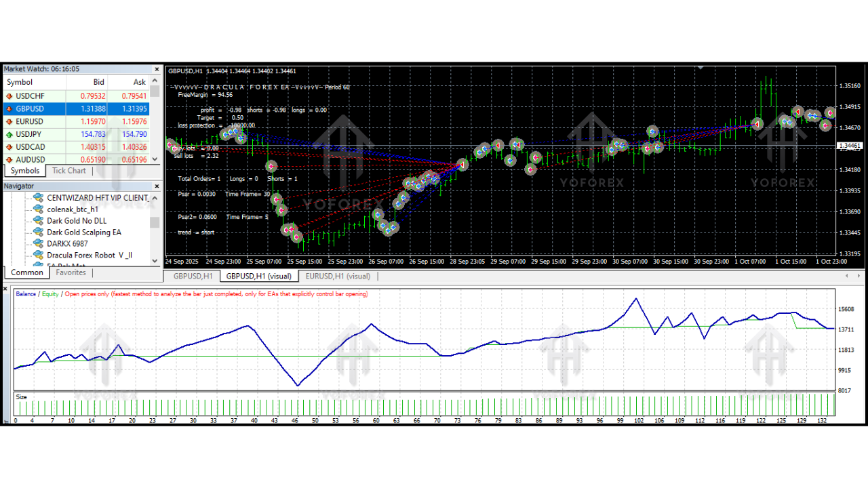The width and height of the screenshot is (868, 488).
Task: Click the USDJPY green up-arrow icon
Action: click(9, 134)
